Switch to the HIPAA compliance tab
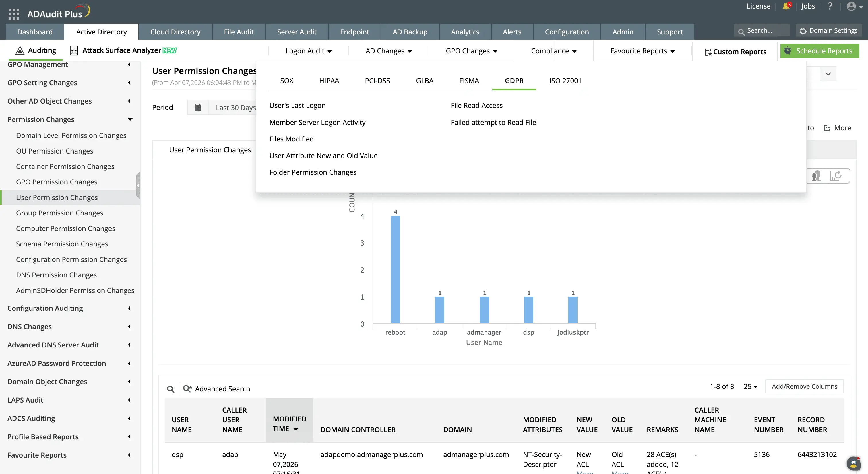Viewport: 868px width, 474px height. tap(329, 81)
